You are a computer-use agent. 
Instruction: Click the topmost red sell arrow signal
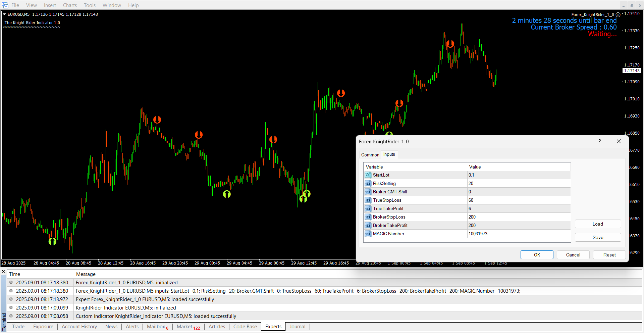click(450, 44)
